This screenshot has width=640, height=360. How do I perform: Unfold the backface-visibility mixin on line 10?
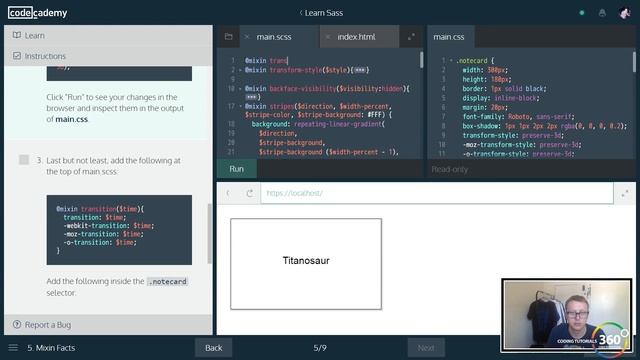click(x=240, y=89)
